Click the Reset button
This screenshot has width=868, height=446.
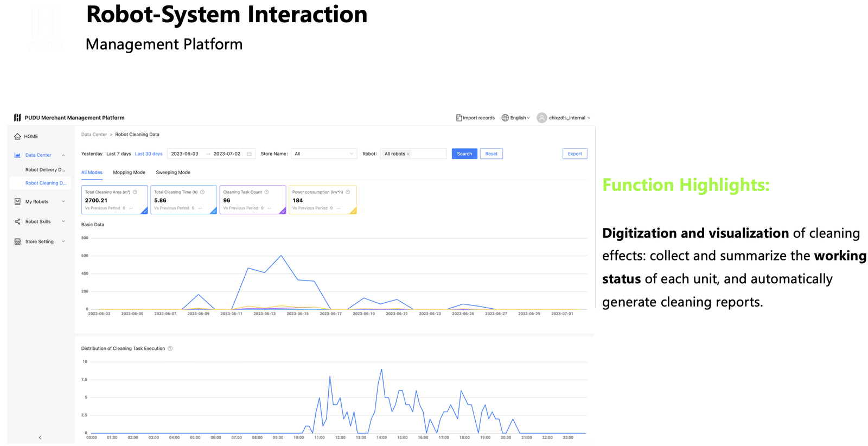pos(492,154)
